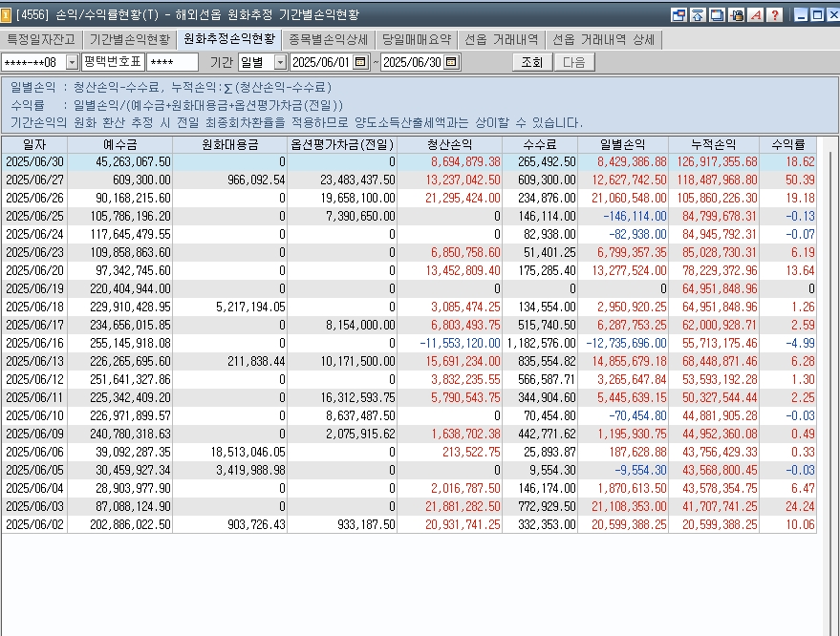The width and height of the screenshot is (840, 636).
Task: Click the account name field 평택번호표
Action: [113, 62]
